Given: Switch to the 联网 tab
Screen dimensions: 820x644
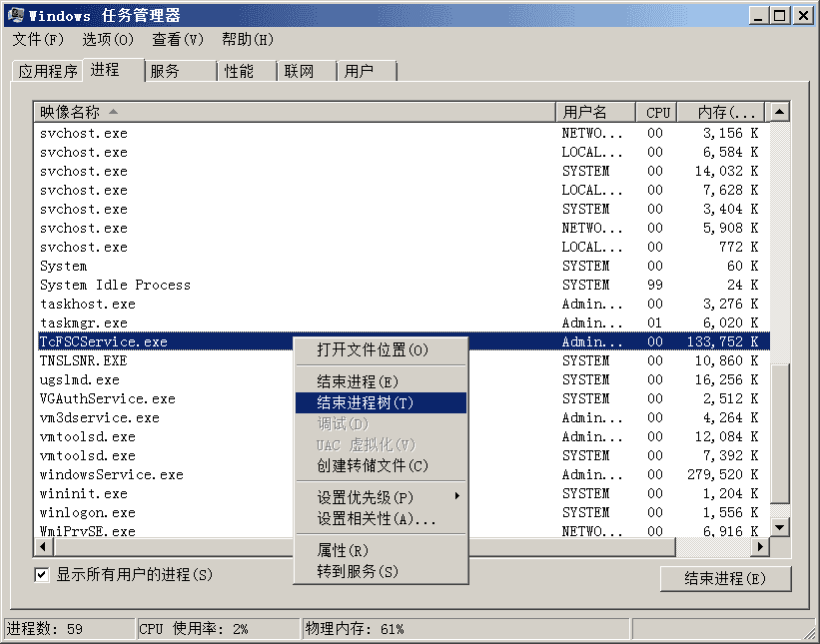Looking at the screenshot, I should [x=307, y=71].
